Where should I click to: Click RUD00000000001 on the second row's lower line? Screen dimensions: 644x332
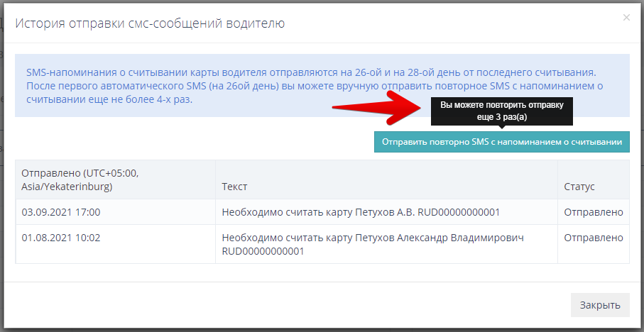(263, 251)
